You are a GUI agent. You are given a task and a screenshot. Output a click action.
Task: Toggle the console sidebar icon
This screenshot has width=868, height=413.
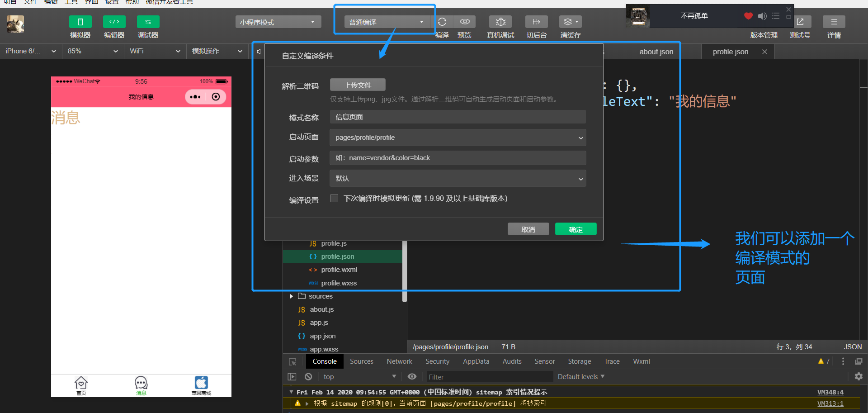(x=292, y=377)
